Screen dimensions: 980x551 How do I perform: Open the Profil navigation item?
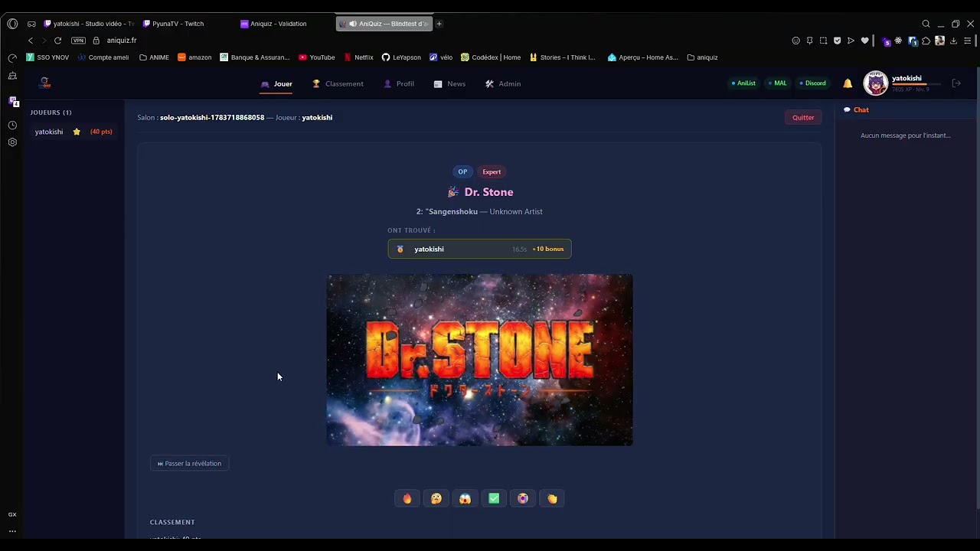point(399,83)
